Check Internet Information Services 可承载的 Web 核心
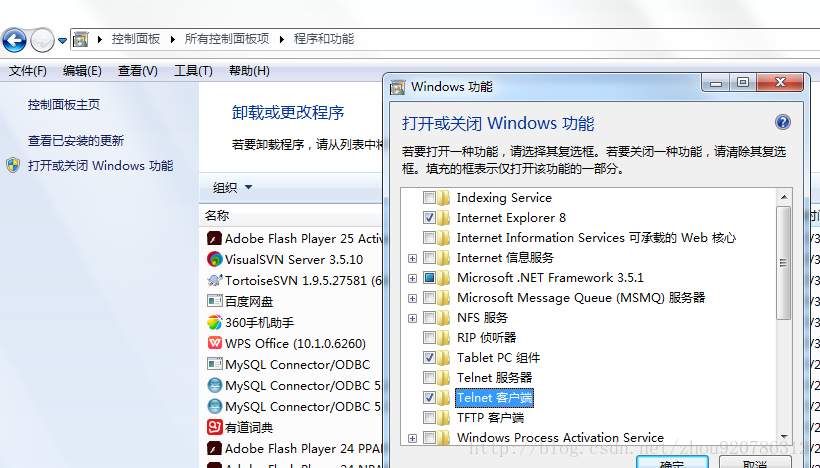 coord(429,238)
